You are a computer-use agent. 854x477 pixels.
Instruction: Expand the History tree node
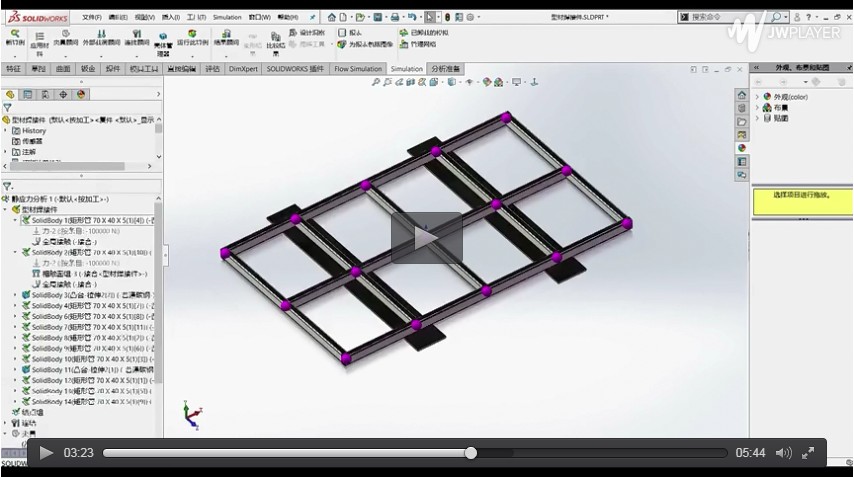coord(6,130)
